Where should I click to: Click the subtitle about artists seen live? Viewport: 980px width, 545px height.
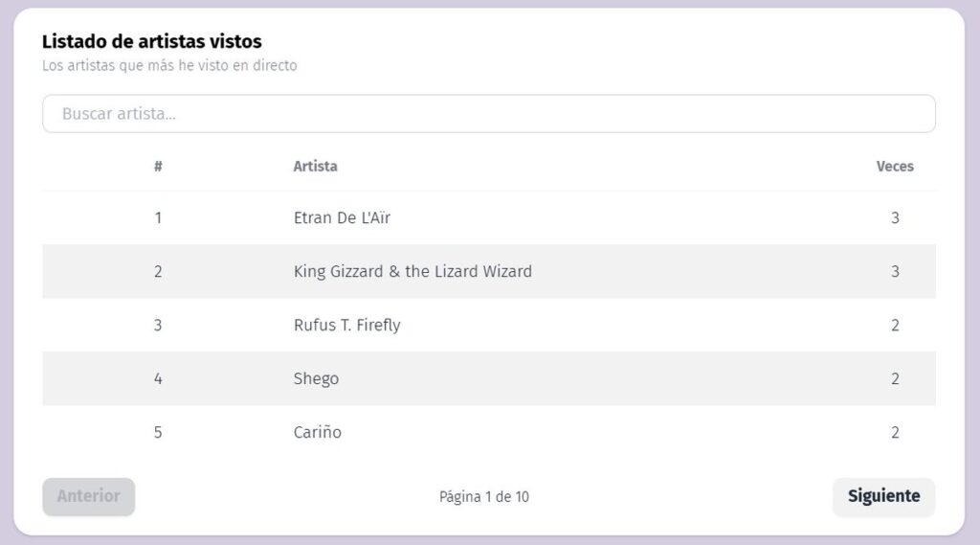click(169, 66)
